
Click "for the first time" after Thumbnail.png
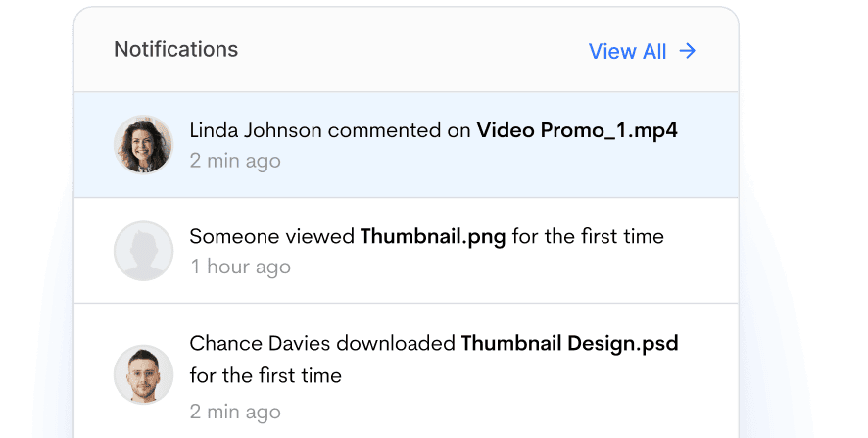point(587,236)
